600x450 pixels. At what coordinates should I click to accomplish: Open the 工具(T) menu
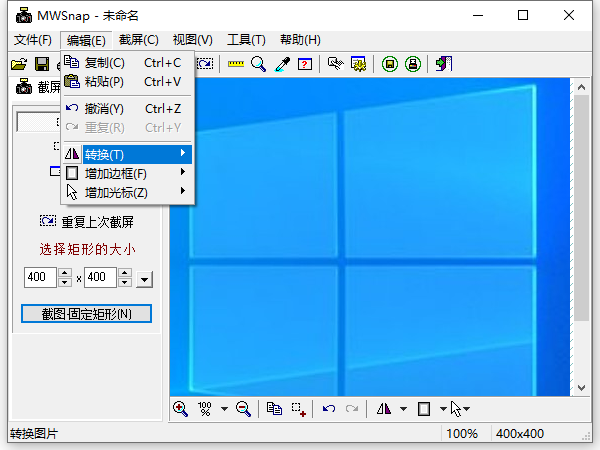[246, 40]
